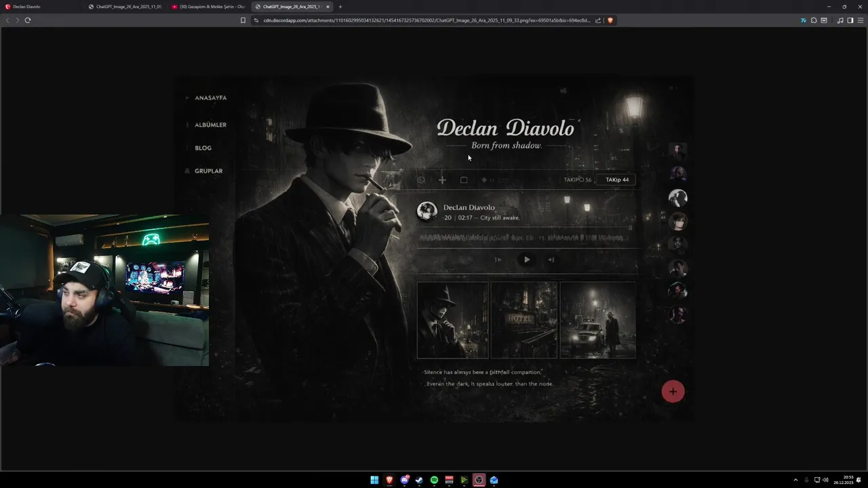Image resolution: width=868 pixels, height=488 pixels.
Task: Click 'Silence has always been' quote line
Action: point(483,372)
